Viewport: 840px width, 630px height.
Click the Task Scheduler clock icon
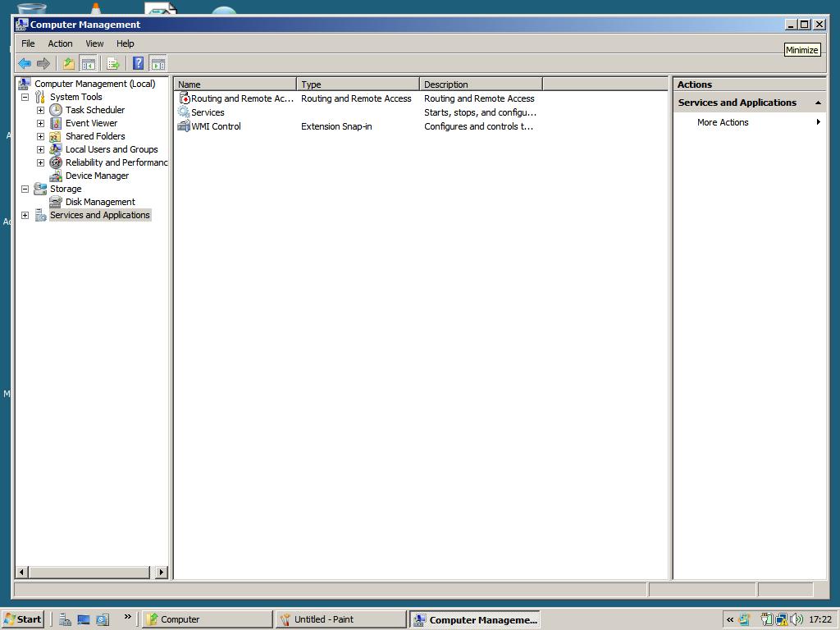56,110
